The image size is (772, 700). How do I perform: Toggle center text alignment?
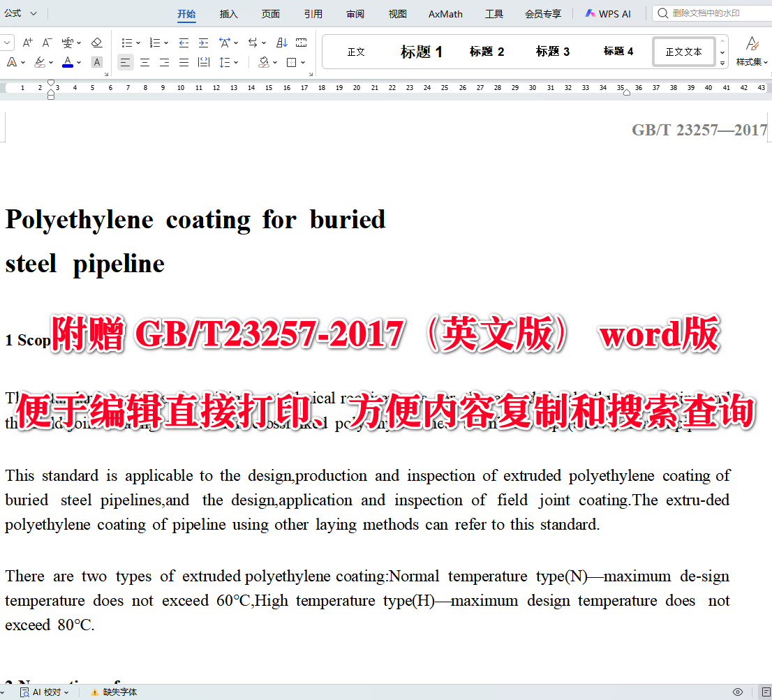[144, 62]
